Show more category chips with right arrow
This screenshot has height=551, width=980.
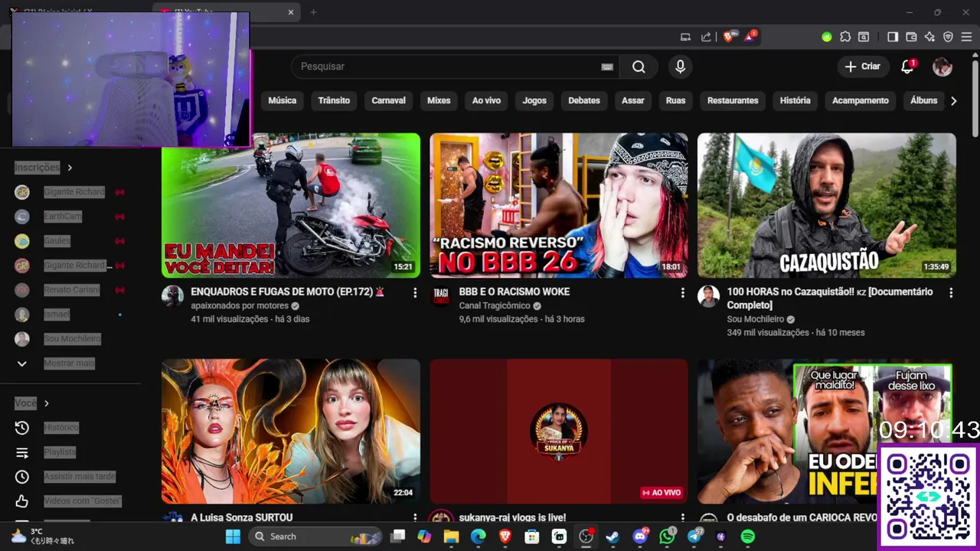(953, 100)
